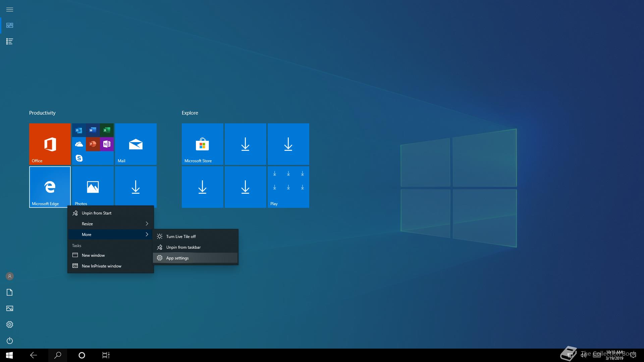
Task: Switch to the All apps list
Action: click(x=10, y=42)
